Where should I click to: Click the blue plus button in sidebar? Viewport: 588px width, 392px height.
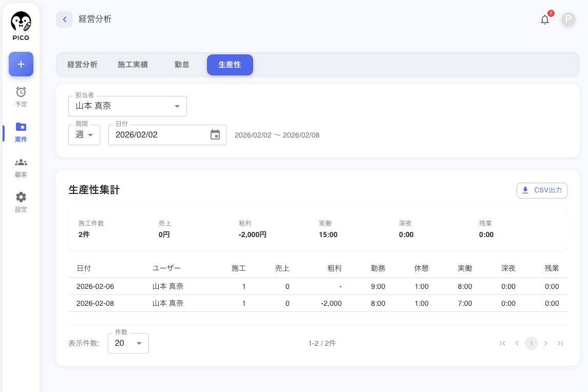(x=21, y=64)
